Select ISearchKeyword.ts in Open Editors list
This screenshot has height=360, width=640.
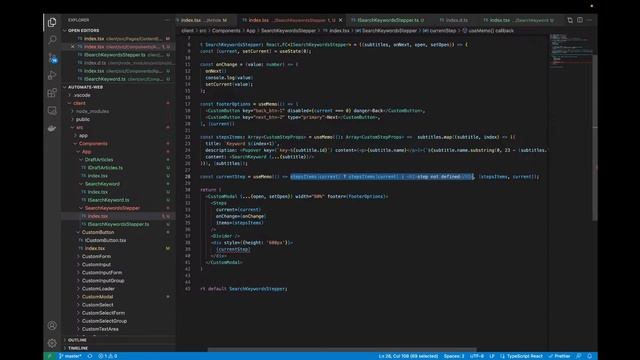118,79
